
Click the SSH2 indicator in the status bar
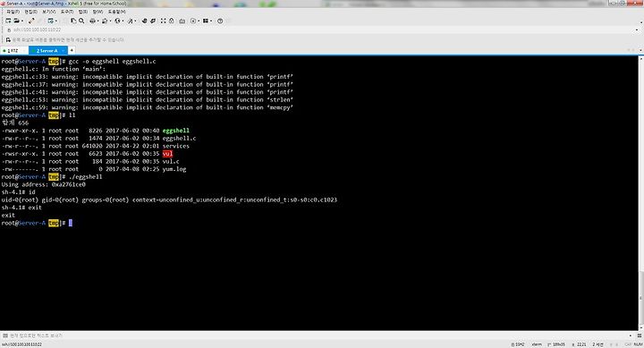click(518, 344)
